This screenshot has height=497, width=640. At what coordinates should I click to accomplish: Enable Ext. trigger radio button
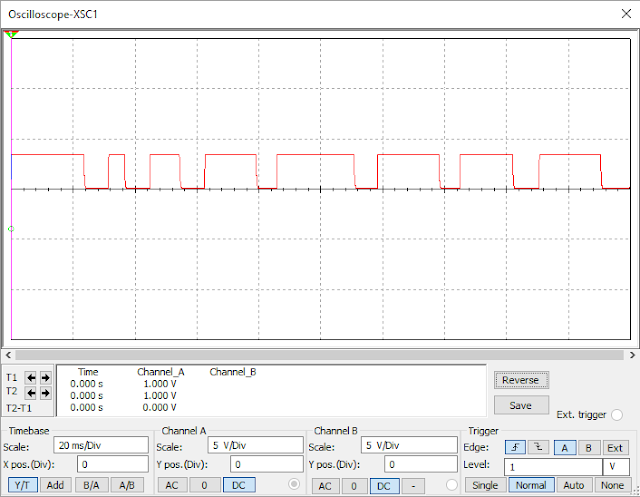tap(617, 415)
